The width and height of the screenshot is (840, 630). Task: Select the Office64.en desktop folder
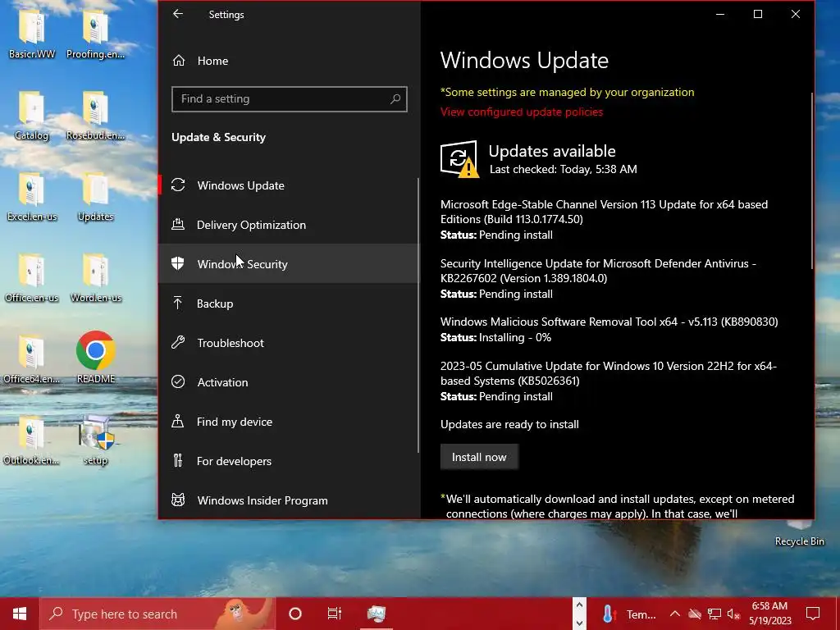tap(32, 359)
